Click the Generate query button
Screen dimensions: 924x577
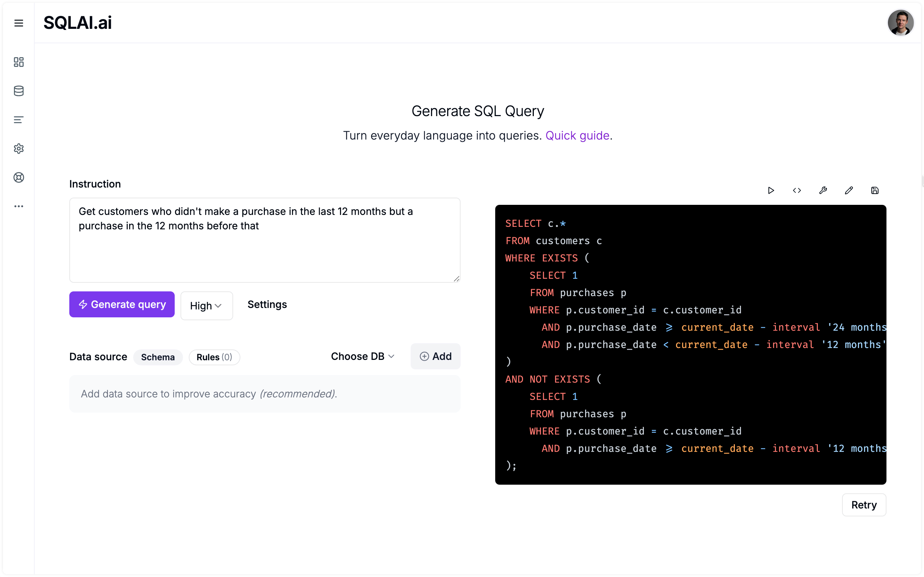121,304
